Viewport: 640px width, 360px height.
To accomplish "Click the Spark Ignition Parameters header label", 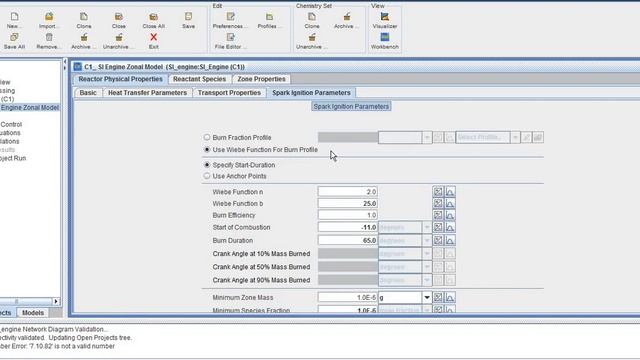I will (x=351, y=107).
